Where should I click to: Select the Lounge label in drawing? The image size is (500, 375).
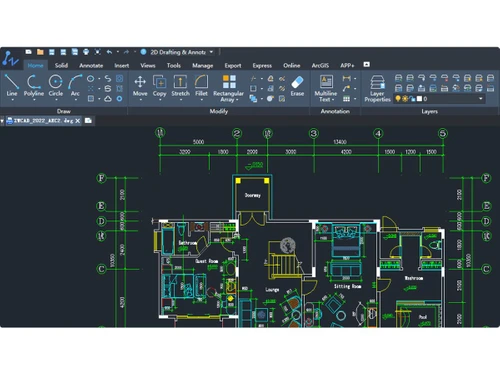tap(272, 290)
